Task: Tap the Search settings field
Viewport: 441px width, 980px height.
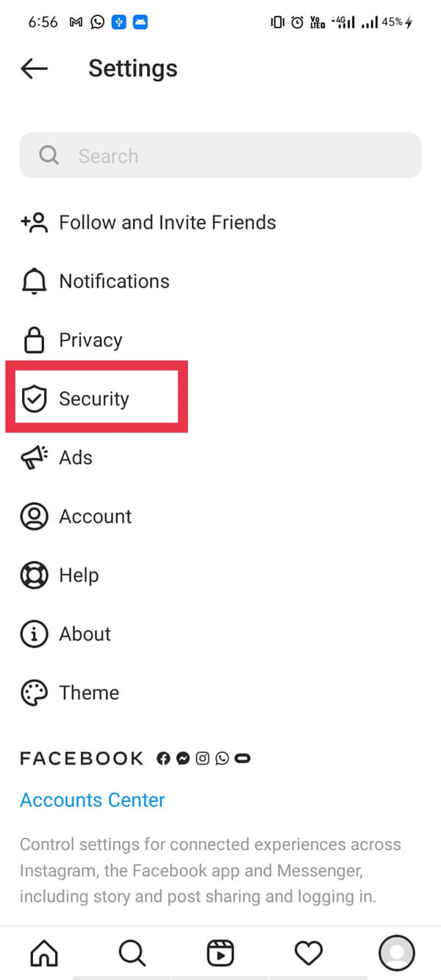Action: pyautogui.click(x=220, y=156)
